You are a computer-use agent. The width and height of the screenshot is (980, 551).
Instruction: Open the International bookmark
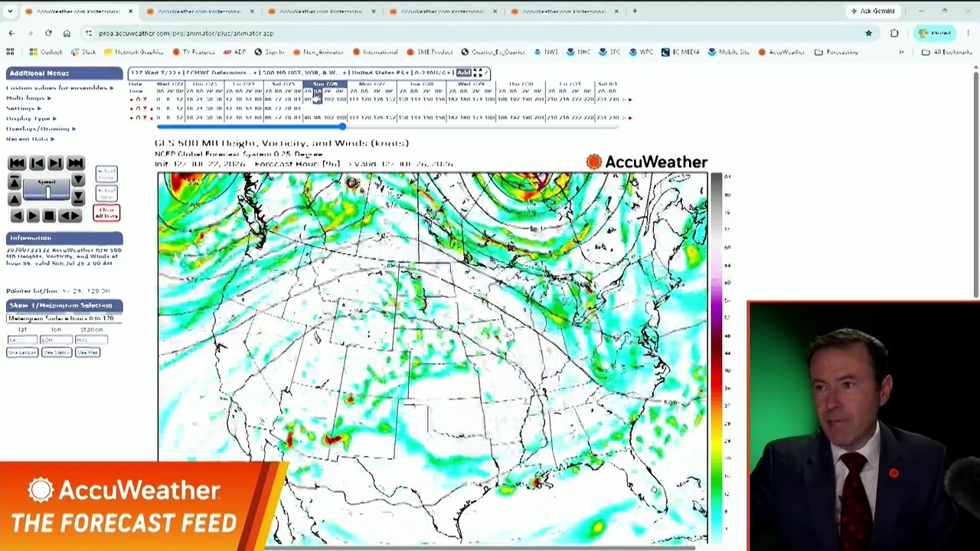(375, 52)
